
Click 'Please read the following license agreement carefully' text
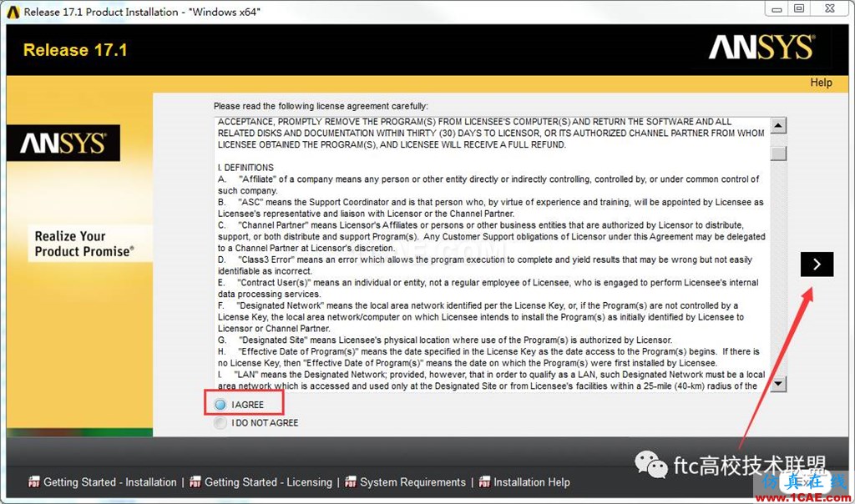coord(321,106)
